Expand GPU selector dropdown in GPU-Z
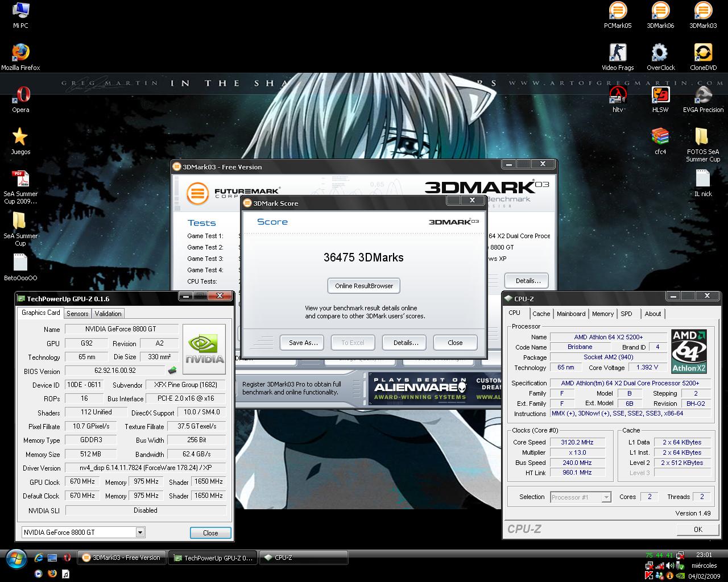This screenshot has height=582, width=728. click(x=140, y=533)
